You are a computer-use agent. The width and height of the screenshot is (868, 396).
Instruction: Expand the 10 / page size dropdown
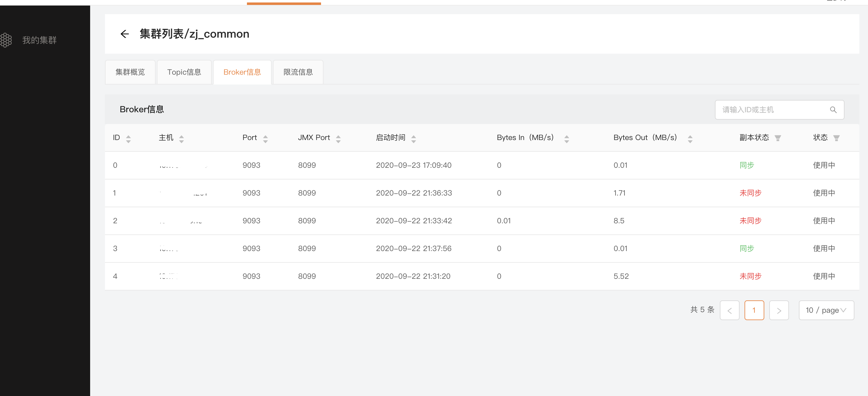pos(826,310)
